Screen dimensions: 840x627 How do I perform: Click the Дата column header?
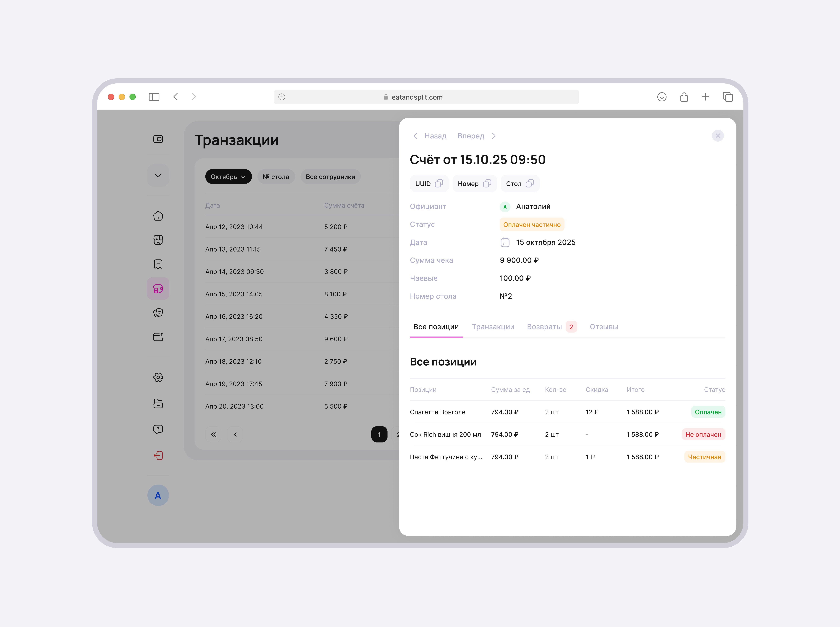pyautogui.click(x=213, y=205)
